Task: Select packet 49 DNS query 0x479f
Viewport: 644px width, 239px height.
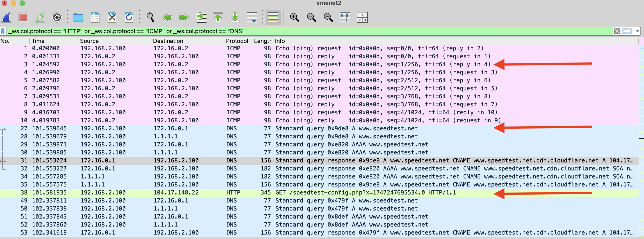Action: pyautogui.click(x=319, y=201)
